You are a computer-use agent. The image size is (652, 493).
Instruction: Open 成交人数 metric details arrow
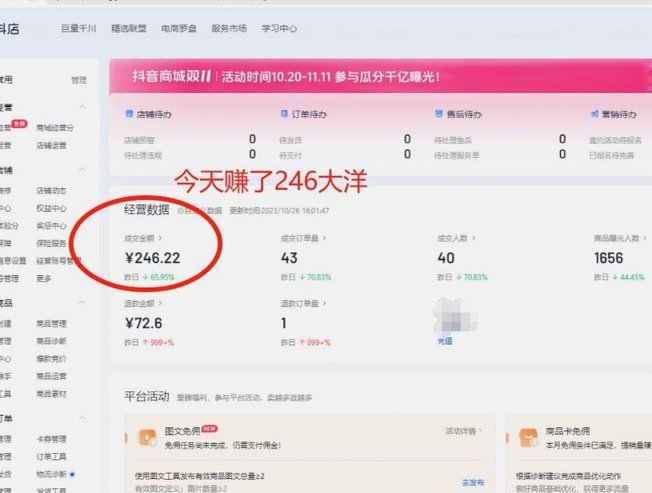point(473,238)
